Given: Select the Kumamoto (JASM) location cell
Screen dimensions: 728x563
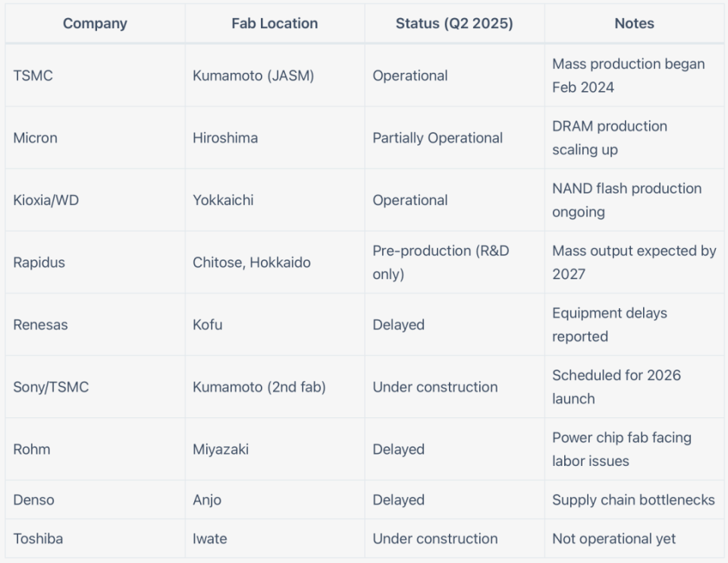Looking at the screenshot, I should coord(253,75).
